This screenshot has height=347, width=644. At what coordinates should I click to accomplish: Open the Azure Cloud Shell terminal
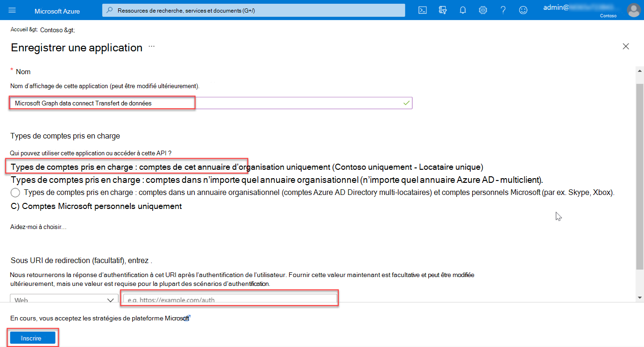pos(422,10)
